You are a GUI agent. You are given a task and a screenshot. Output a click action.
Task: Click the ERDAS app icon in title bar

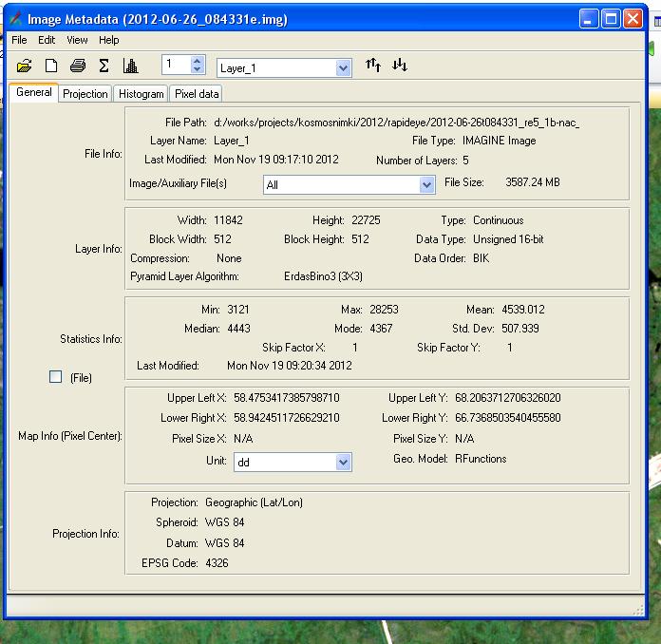(16, 19)
